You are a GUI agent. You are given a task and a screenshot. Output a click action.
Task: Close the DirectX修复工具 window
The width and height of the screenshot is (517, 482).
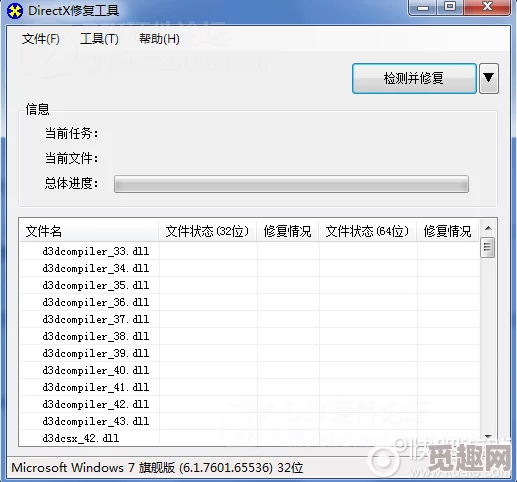(x=487, y=7)
